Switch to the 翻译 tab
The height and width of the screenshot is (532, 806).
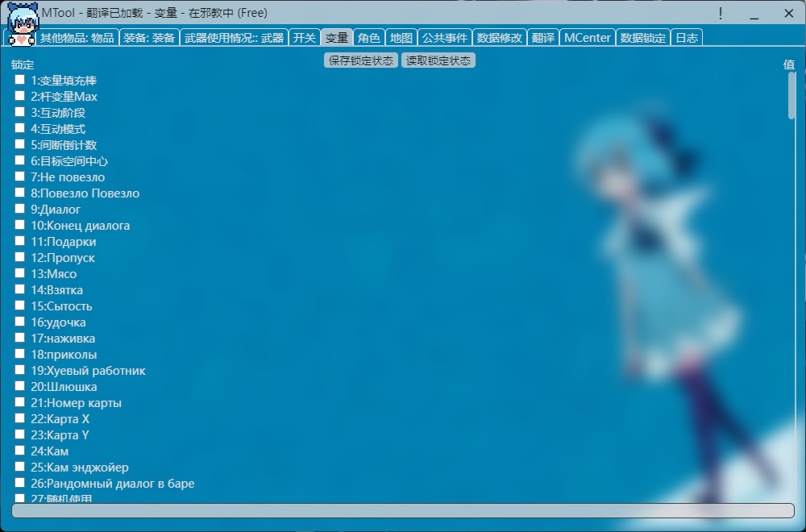point(543,36)
